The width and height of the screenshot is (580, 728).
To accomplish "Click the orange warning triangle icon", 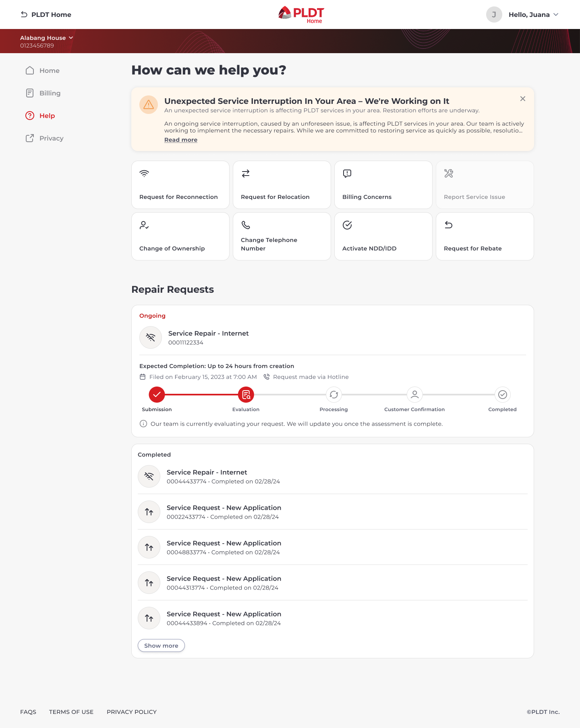I will point(149,105).
